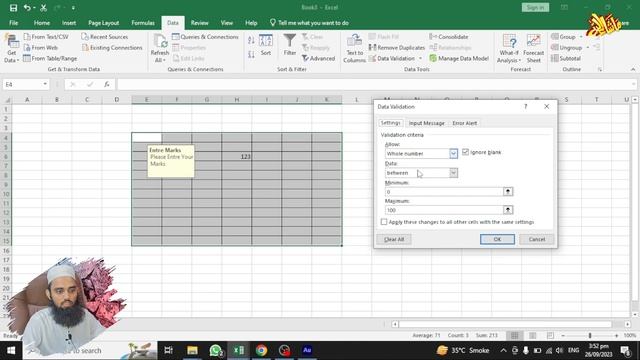Import data From Web
Viewport: 640px width, 360px height.
click(x=41, y=48)
